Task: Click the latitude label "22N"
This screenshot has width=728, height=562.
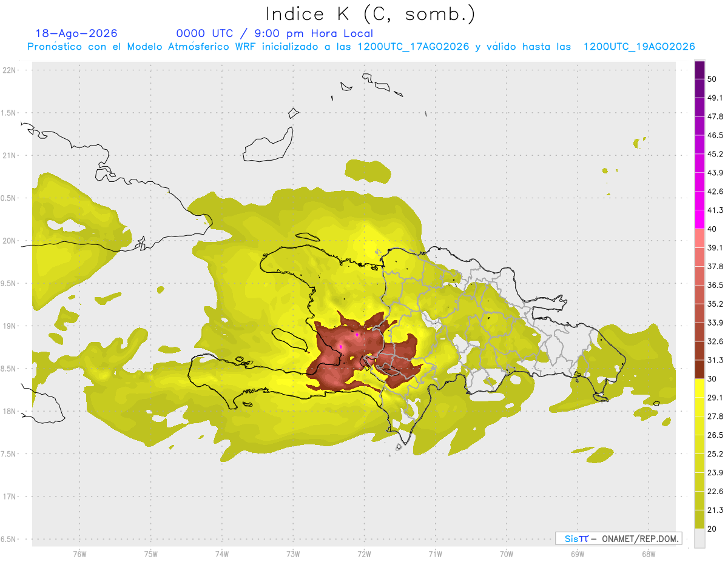Action: click(x=9, y=70)
